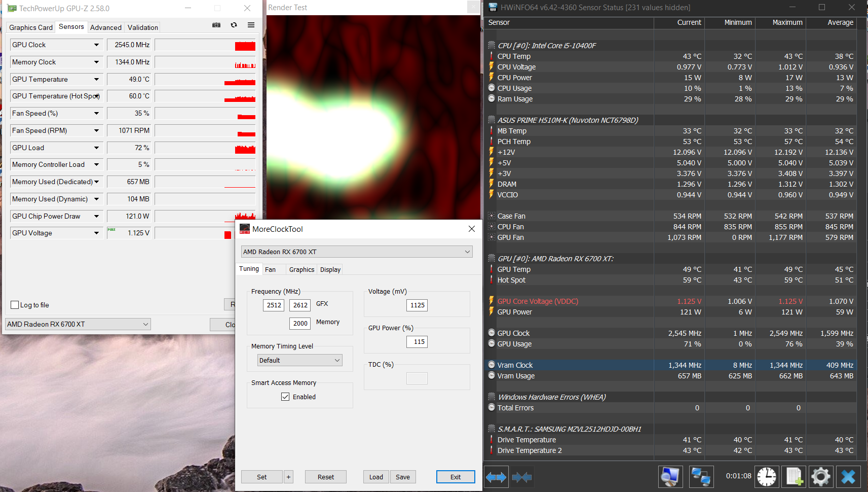Open the GPU Voltage sensor dropdown
The width and height of the screenshot is (868, 492).
pos(96,233)
